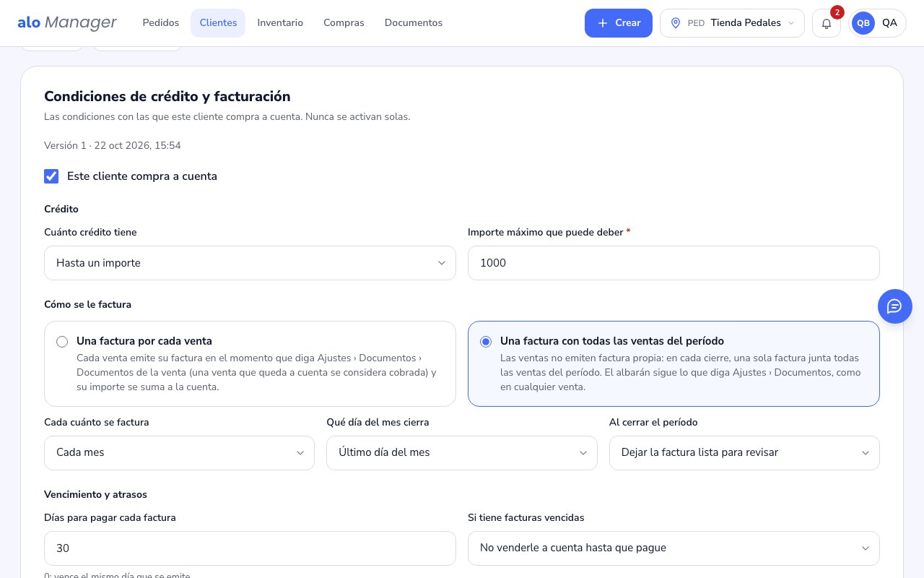Viewport: 924px width, 578px height.
Task: Click the 'Condiciones de crédito y facturación' heading
Action: [x=167, y=97]
